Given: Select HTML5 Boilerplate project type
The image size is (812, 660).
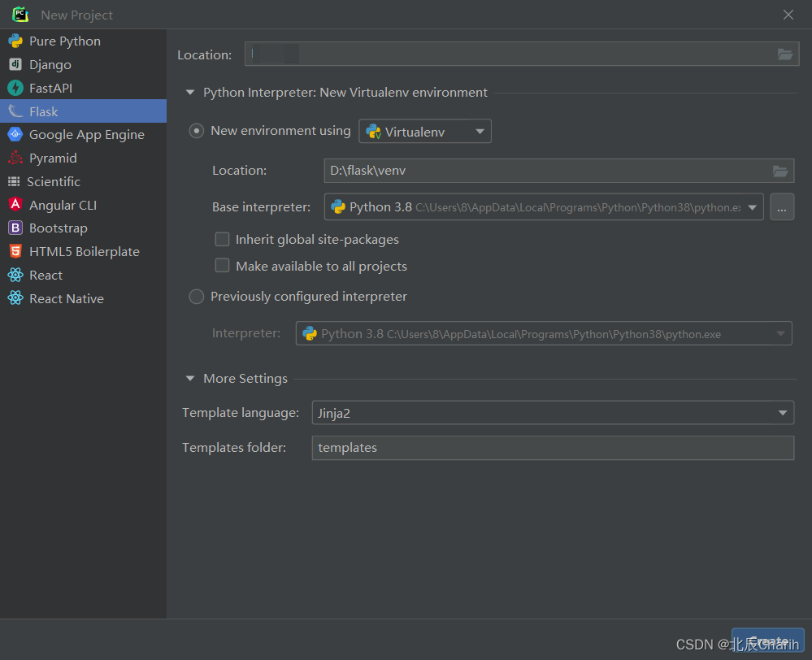Looking at the screenshot, I should pyautogui.click(x=83, y=251).
